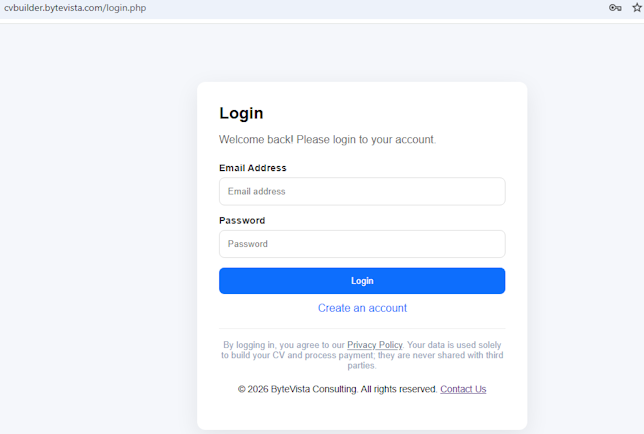Click the Email Address field label
Image resolution: width=644 pixels, height=434 pixels.
(253, 168)
